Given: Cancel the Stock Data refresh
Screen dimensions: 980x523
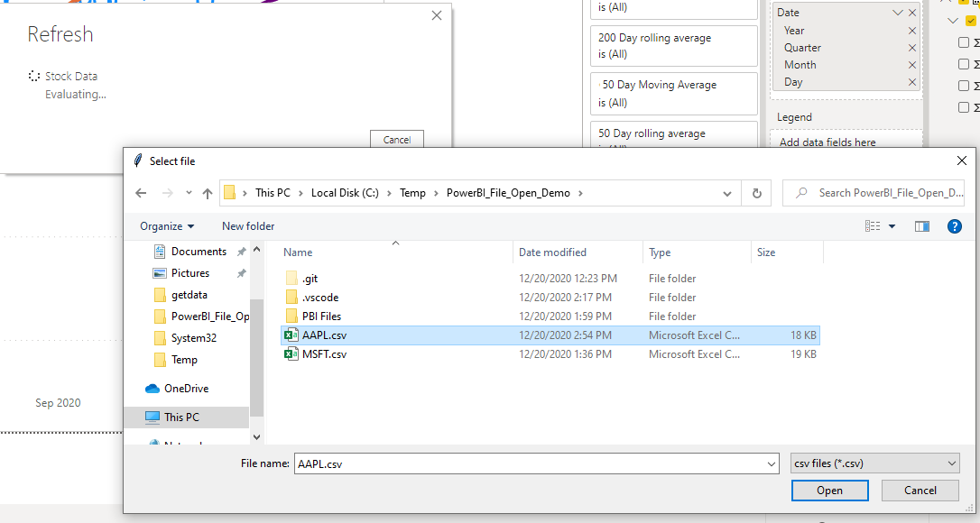Looking at the screenshot, I should tap(396, 140).
